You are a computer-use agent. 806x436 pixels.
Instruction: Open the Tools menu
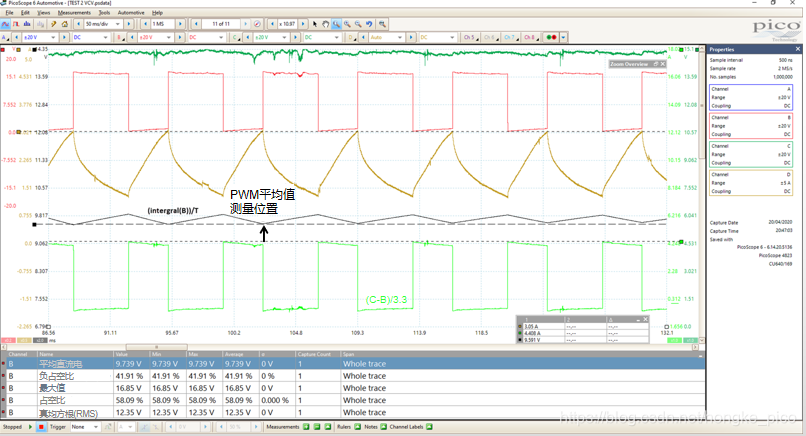click(104, 12)
